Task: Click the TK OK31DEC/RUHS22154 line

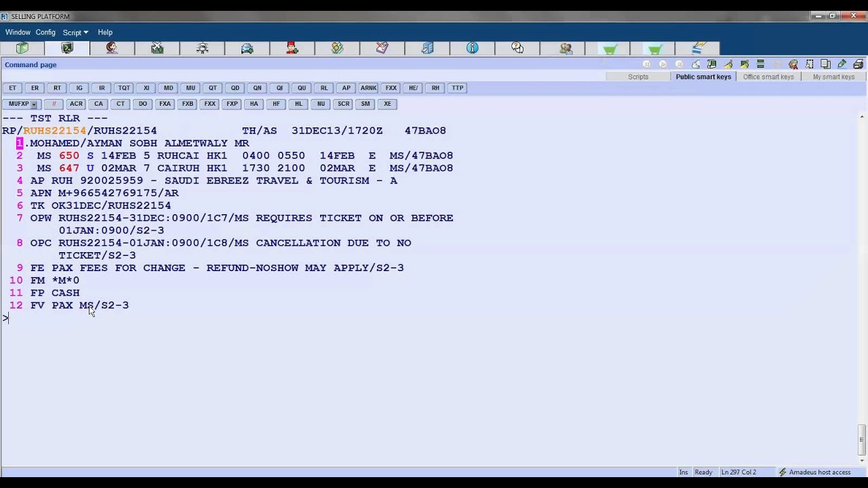Action: point(100,205)
